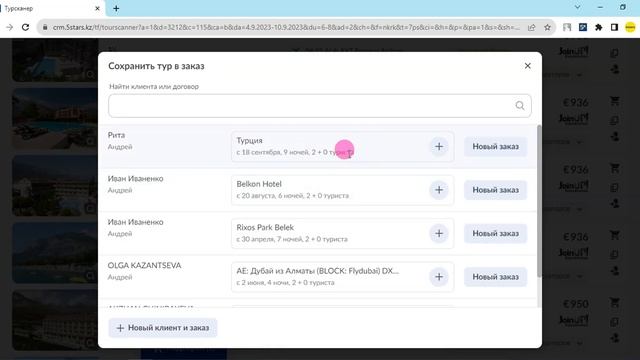Select the АЕ: Дубай из Алматы order card
The image size is (640, 360).
(342, 277)
